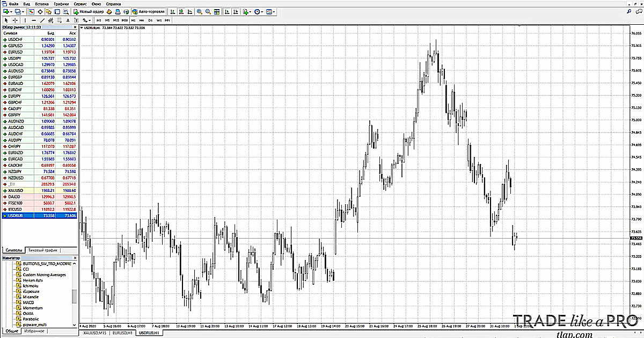Screen dimensions: 644x338
Task: Launch MetaEditor from the toolbar icon
Action: [109, 11]
